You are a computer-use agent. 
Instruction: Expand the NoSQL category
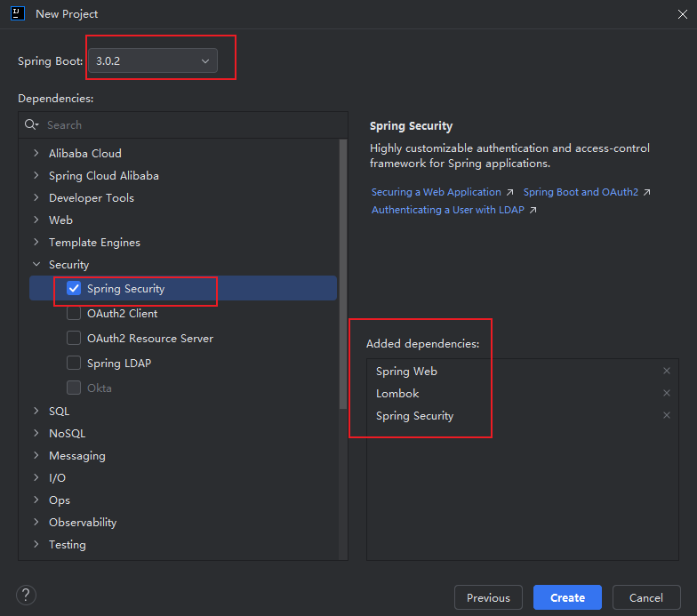coord(36,433)
